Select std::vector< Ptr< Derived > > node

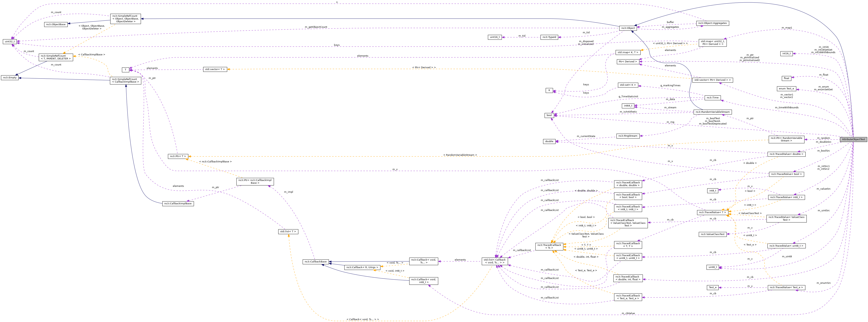712,80
